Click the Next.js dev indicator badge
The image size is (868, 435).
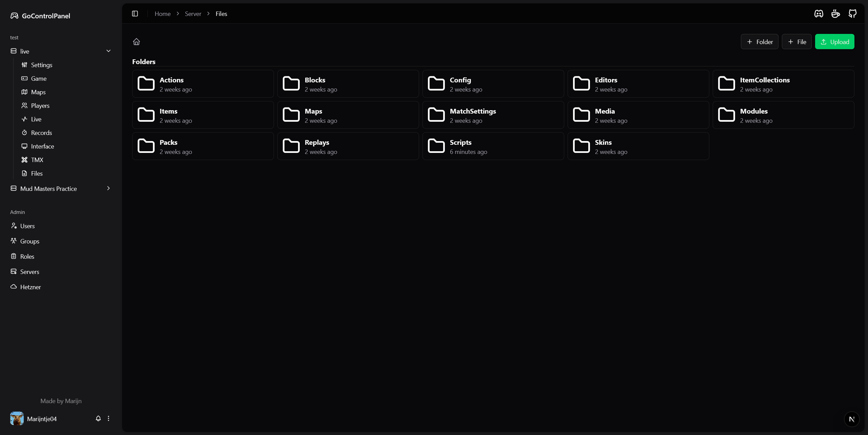pos(851,419)
